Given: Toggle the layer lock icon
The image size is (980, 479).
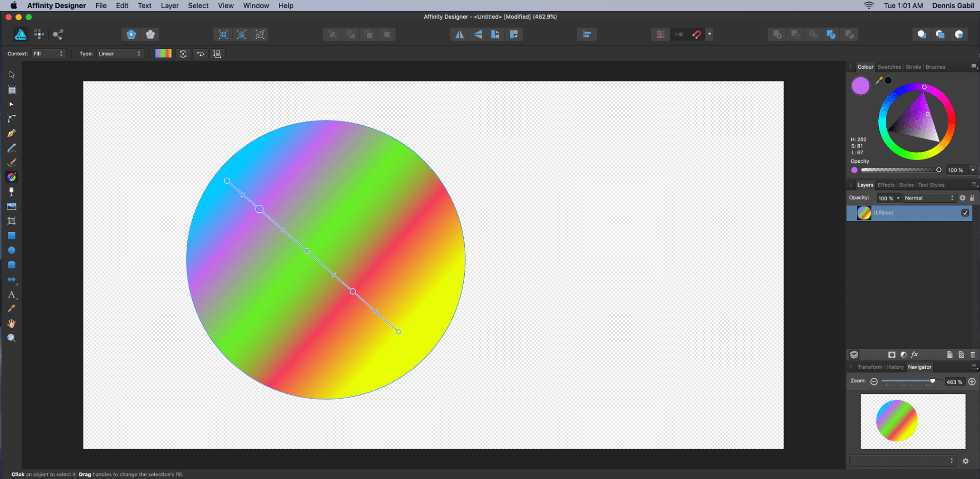Looking at the screenshot, I should click(x=972, y=198).
